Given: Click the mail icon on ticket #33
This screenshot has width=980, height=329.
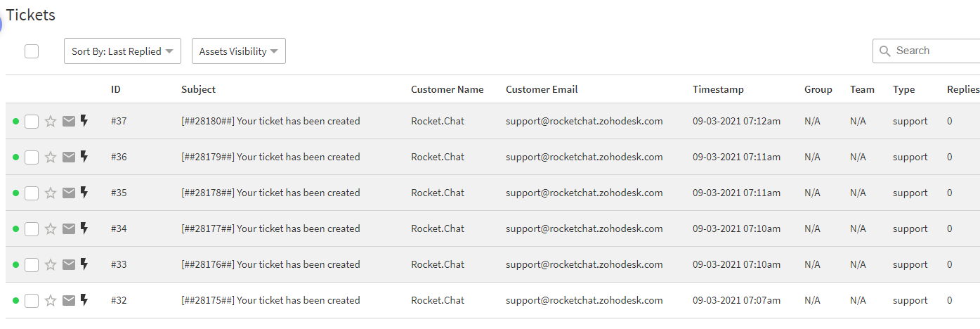Looking at the screenshot, I should [68, 265].
